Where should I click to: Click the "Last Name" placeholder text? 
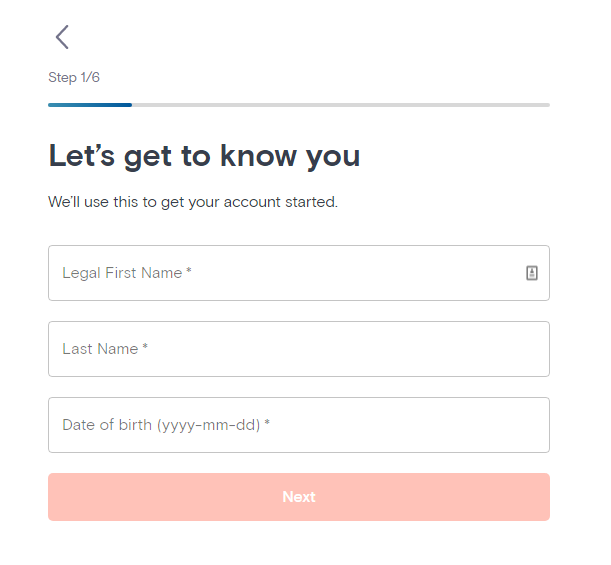pos(100,349)
